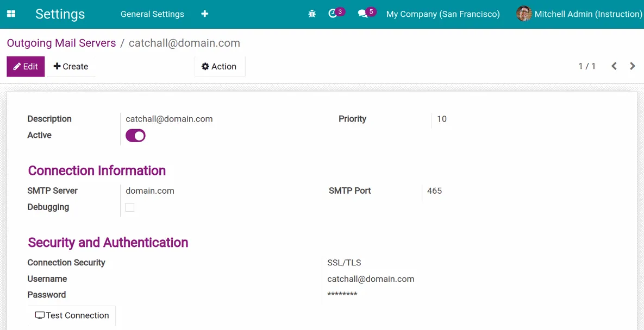The height and width of the screenshot is (330, 644).
Task: Click SMTP Server value domain.com
Action: 150,191
